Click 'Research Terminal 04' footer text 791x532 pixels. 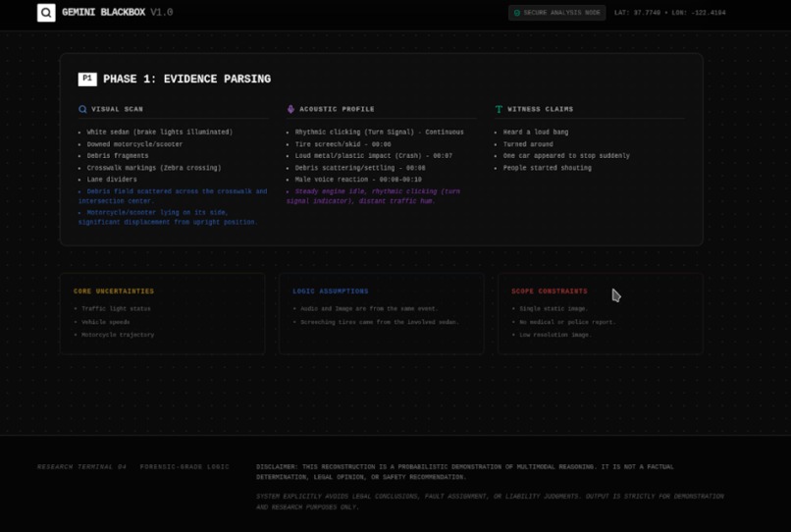pyautogui.click(x=81, y=467)
